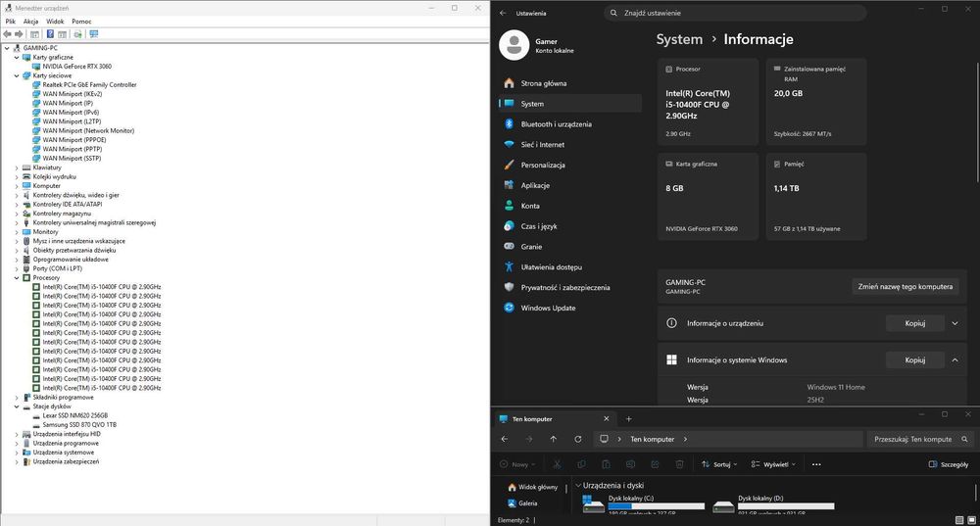Click the search magnifier in the Settings search box
Image resolution: width=980 pixels, height=526 pixels.
click(613, 13)
